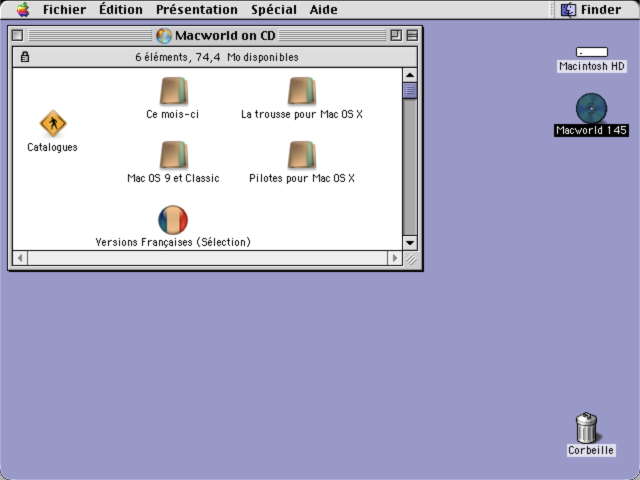Click the vertical scroll up arrow
The height and width of the screenshot is (480, 640).
(410, 75)
